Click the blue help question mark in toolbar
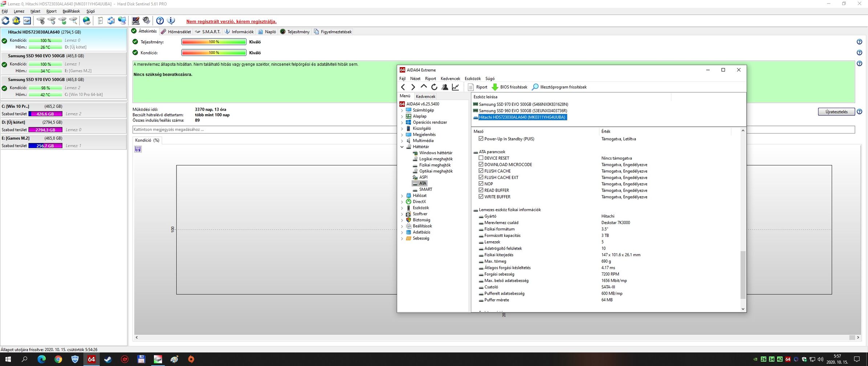Image resolution: width=868 pixels, height=366 pixels. point(160,21)
